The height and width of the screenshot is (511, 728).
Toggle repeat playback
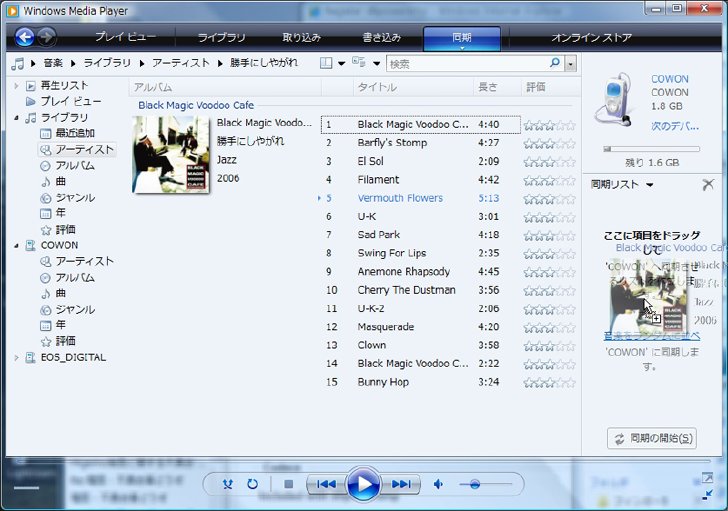253,484
